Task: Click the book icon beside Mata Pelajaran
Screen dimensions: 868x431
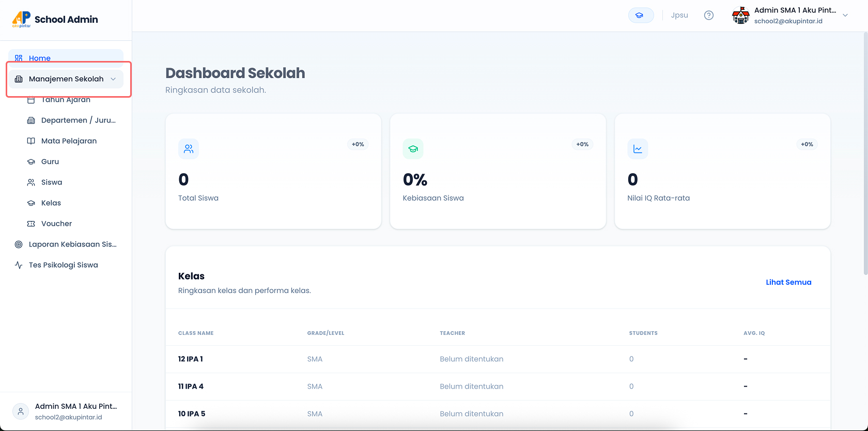Action: pos(31,141)
